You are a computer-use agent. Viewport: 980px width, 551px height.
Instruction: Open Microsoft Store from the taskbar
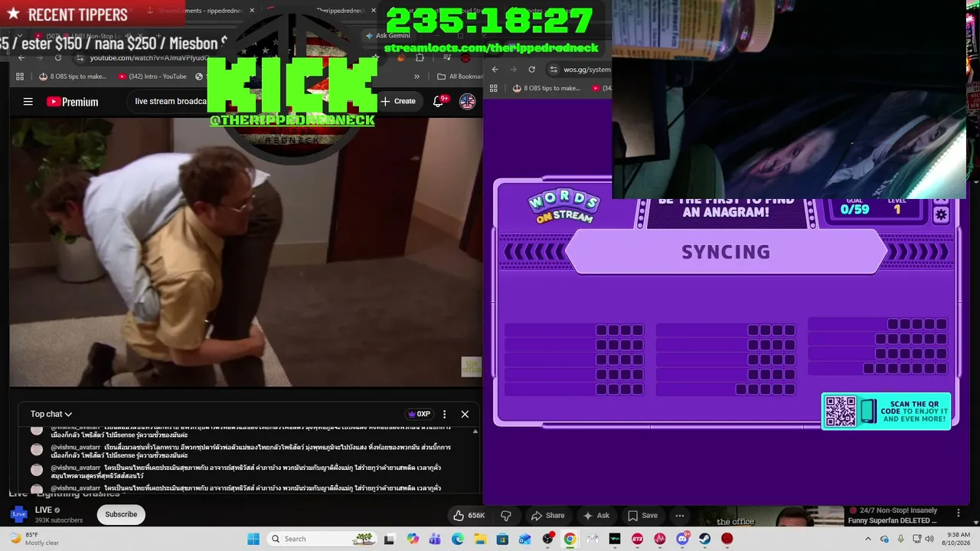point(503,539)
